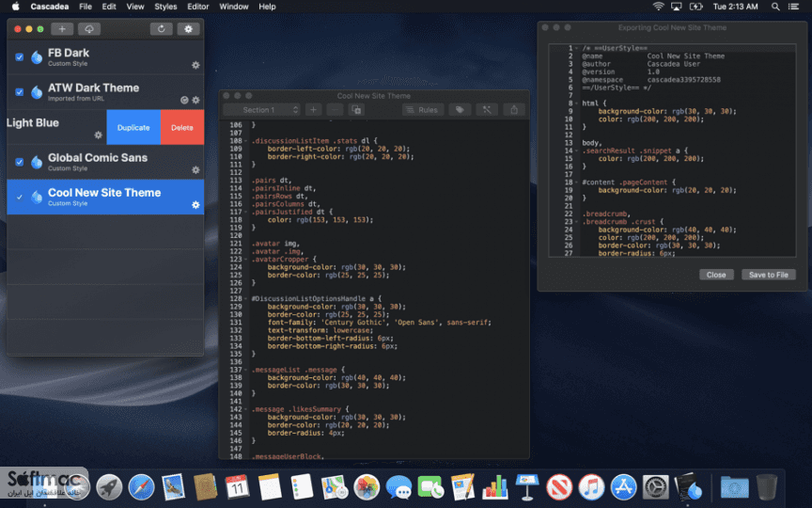
Task: Click the tag icon in the editor toolbar
Action: click(460, 109)
